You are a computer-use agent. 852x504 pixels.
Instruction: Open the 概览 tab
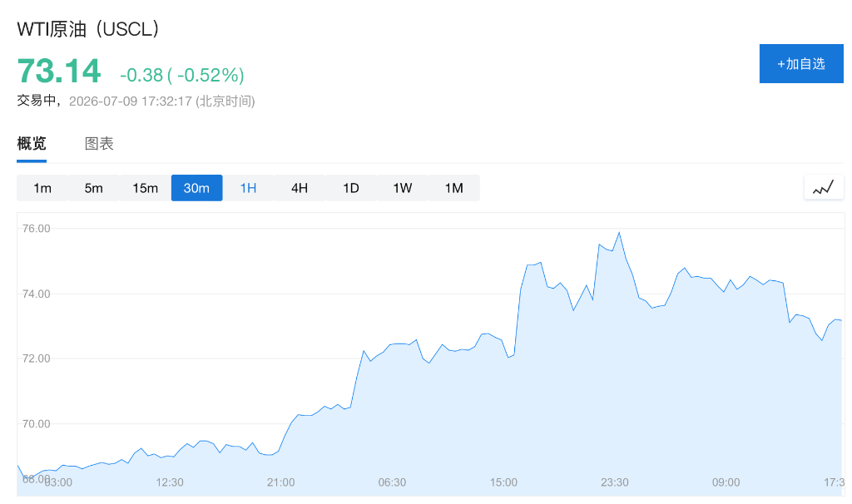[x=32, y=144]
